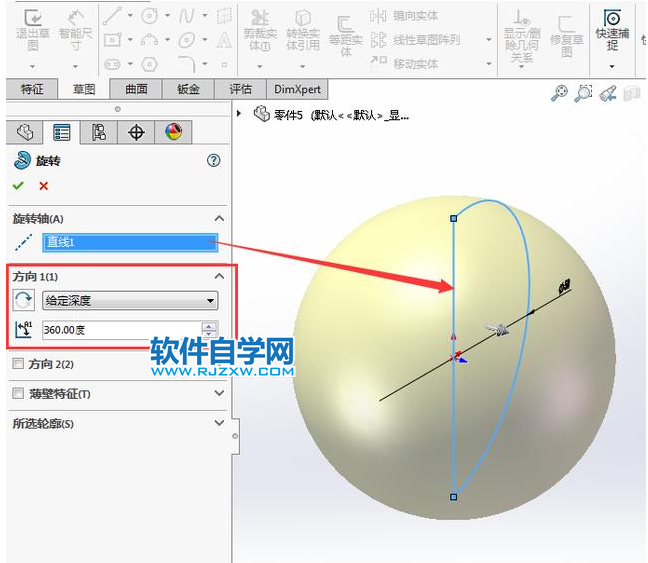Screen dimensions: 648x563
Task: Enable the 薄壁特征(T) checkbox
Action: [18, 393]
